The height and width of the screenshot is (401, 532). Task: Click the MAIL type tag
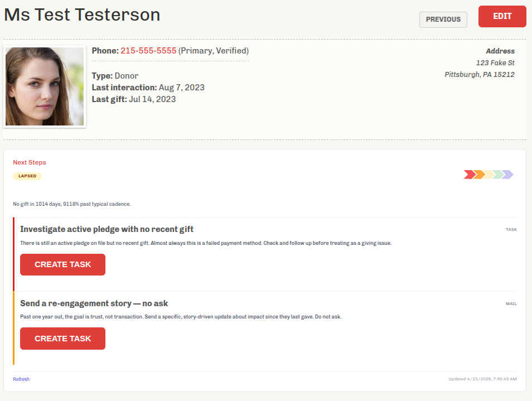coord(511,304)
